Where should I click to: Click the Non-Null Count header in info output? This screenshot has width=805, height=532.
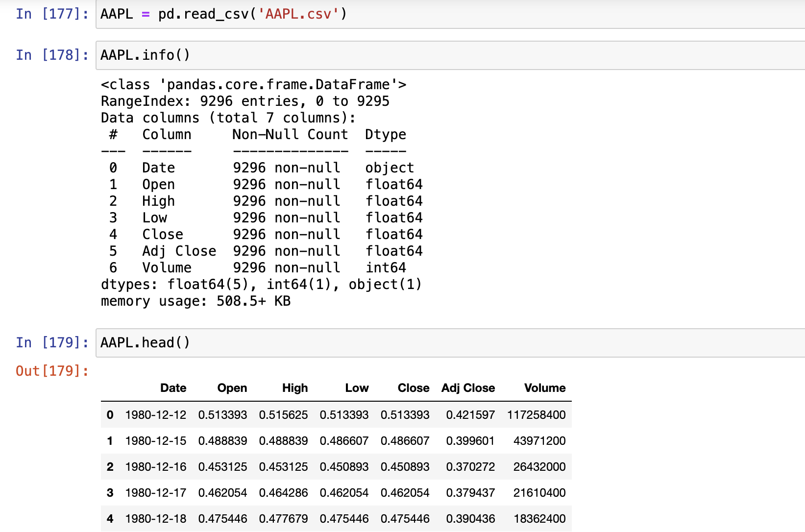point(290,135)
